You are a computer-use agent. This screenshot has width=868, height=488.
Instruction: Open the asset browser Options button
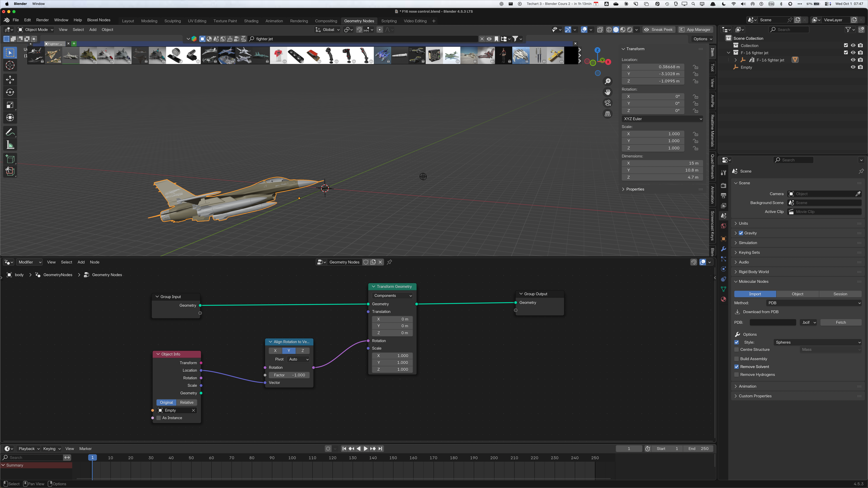pyautogui.click(x=702, y=39)
